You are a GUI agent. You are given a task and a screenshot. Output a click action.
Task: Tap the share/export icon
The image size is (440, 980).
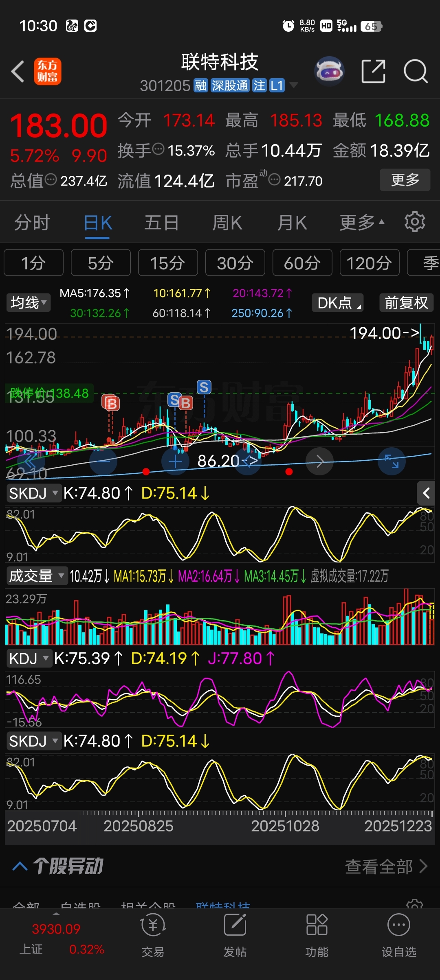point(374,71)
